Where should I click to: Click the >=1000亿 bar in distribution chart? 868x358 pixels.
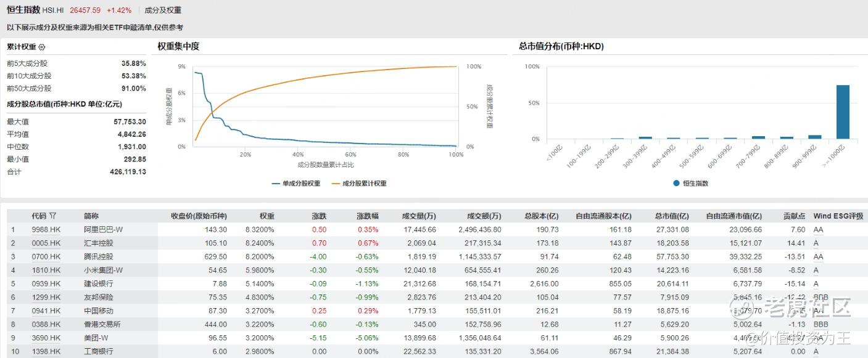pyautogui.click(x=843, y=112)
